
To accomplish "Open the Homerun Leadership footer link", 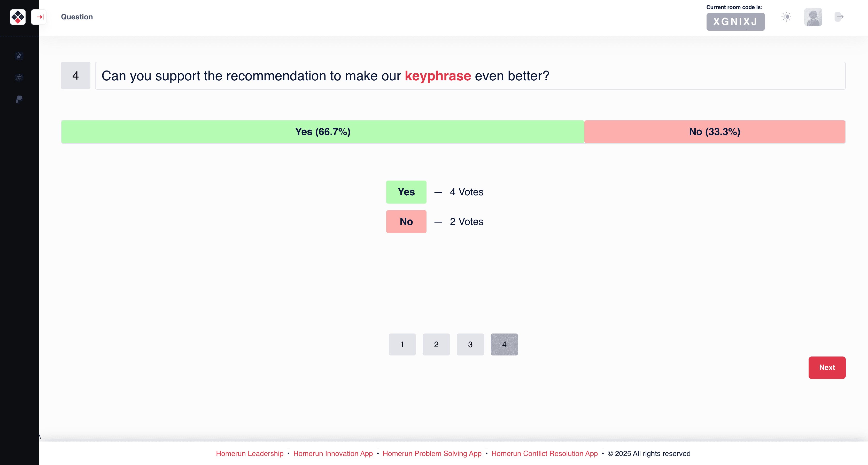I will (250, 454).
